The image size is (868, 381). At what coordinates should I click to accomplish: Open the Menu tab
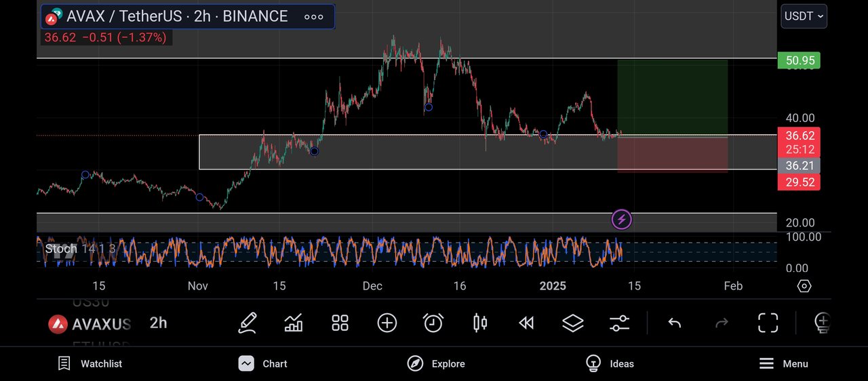point(783,364)
